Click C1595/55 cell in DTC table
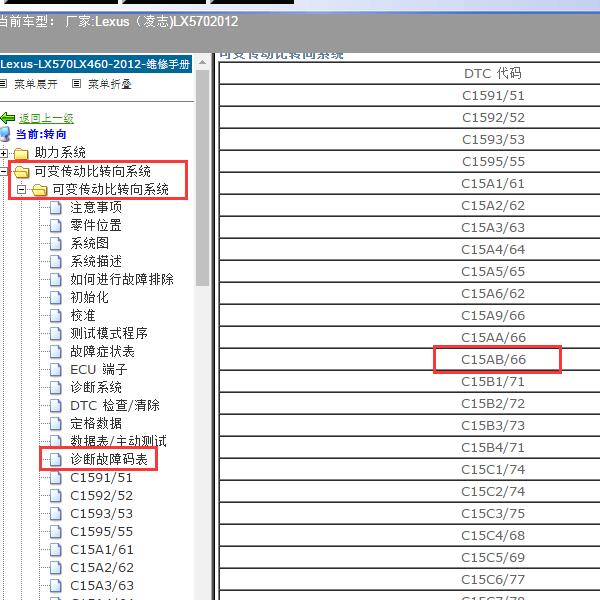Viewport: 600px width, 600px height. [493, 161]
